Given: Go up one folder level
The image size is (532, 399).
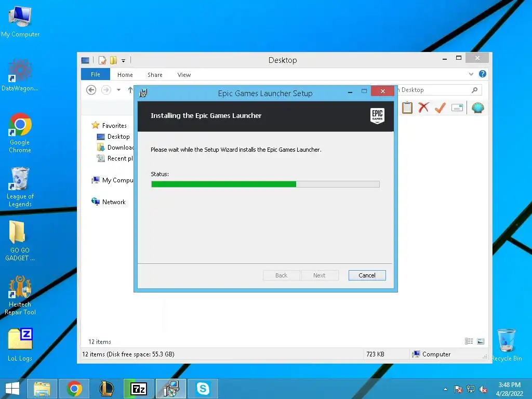Looking at the screenshot, I should [x=130, y=90].
